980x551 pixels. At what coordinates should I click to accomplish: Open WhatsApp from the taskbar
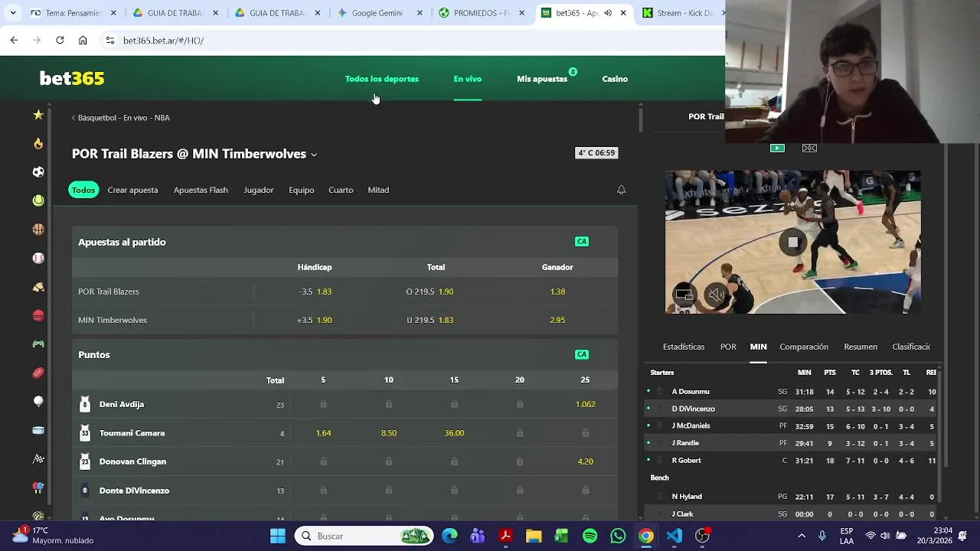(618, 536)
